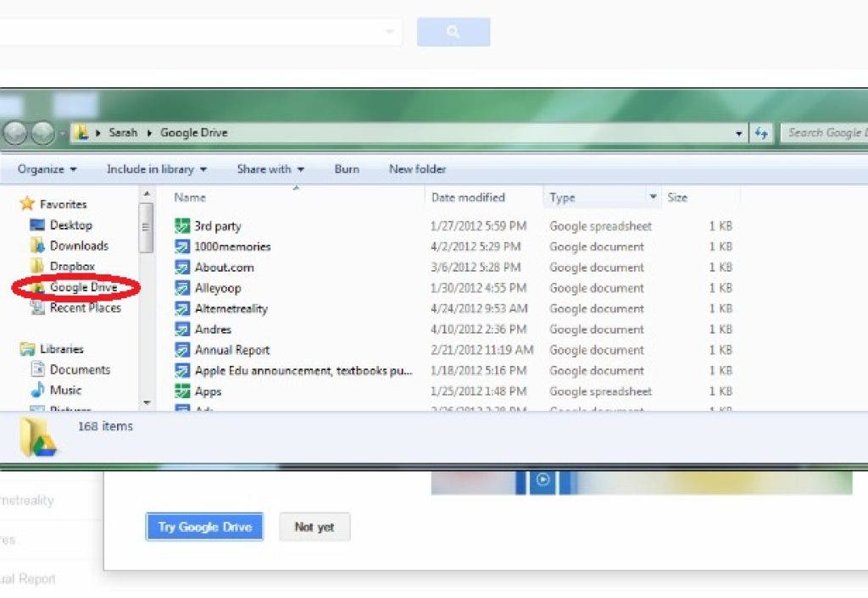868x598 pixels.
Task: Click the Not yet button
Action: coord(314,527)
